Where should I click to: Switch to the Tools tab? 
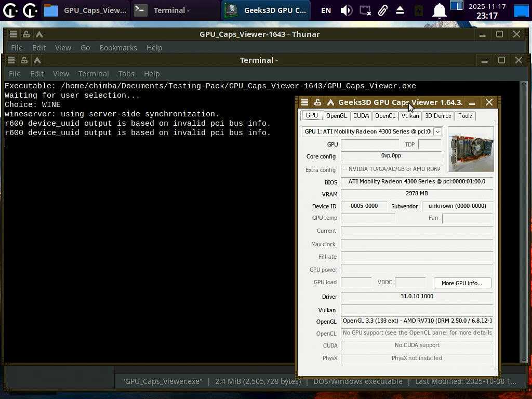click(x=465, y=116)
